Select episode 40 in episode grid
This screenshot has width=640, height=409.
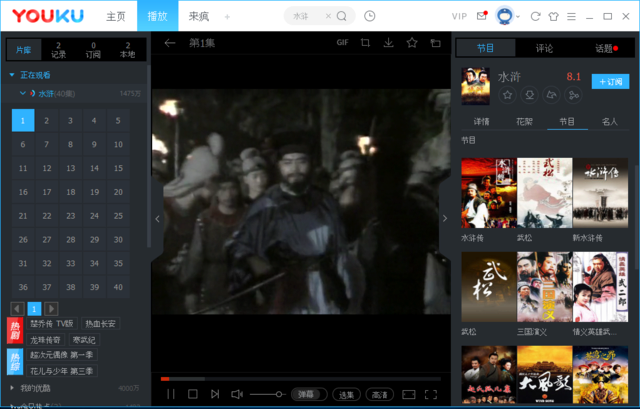[118, 287]
